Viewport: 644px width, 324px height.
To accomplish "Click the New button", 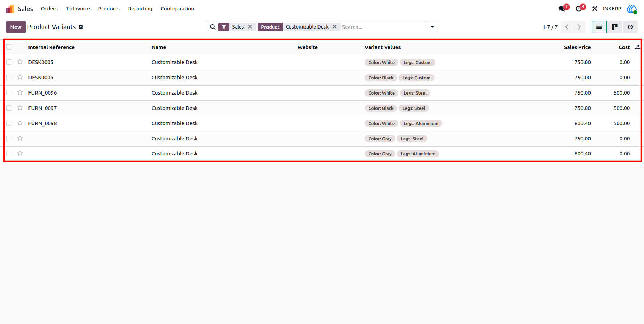I will pos(16,27).
